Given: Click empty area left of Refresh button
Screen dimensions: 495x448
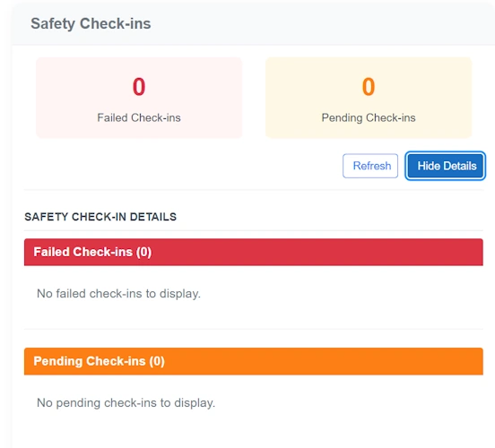Looking at the screenshot, I should pos(183,166).
